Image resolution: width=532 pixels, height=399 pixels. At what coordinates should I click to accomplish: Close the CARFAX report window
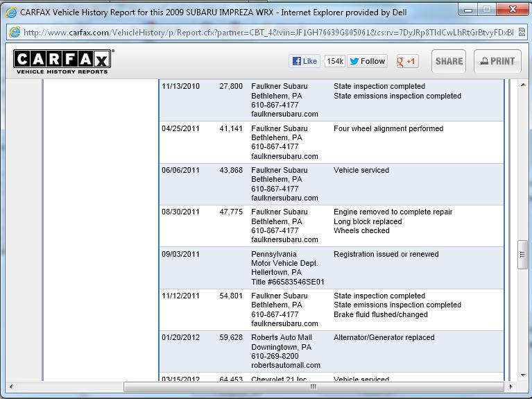click(513, 10)
